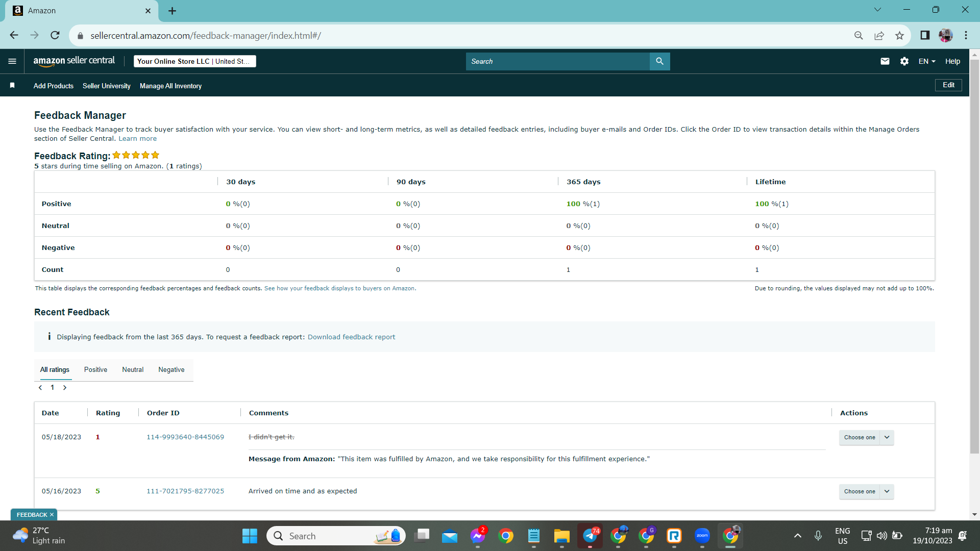Open Messenger from the taskbar
This screenshot has width=980, height=551.
click(x=478, y=536)
